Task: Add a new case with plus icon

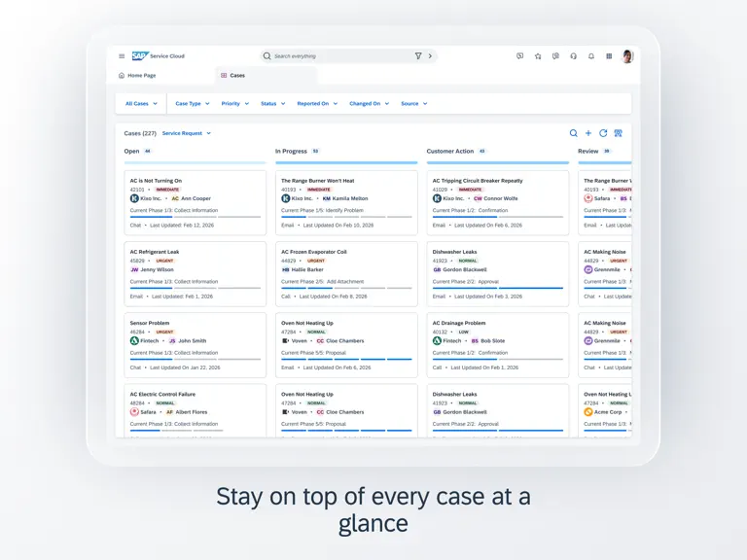Action: coord(588,133)
